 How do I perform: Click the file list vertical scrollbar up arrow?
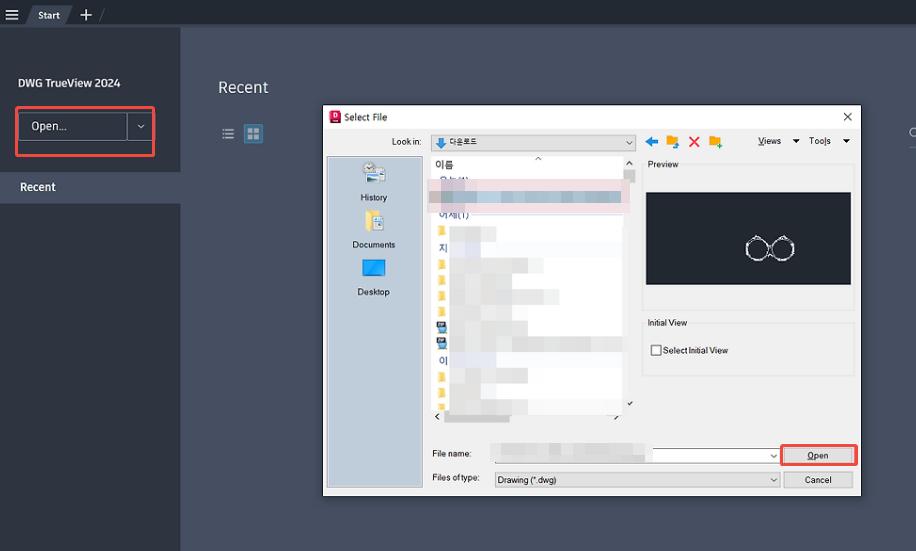[629, 163]
